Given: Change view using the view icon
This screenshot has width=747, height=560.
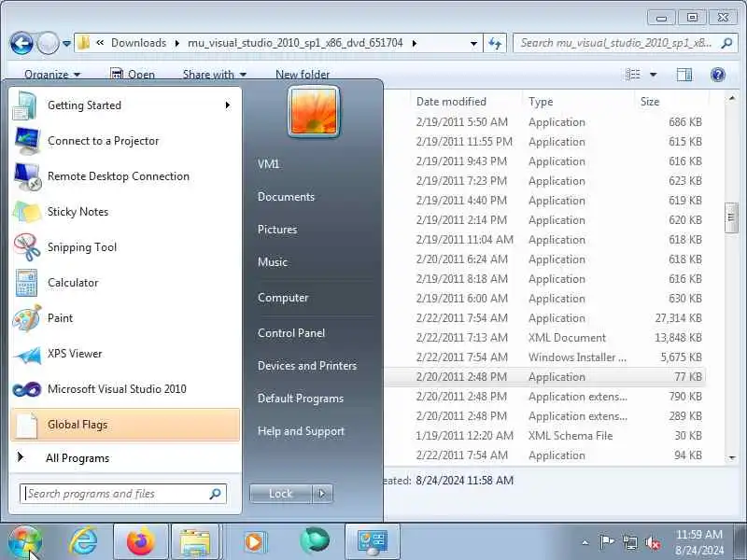Looking at the screenshot, I should click(x=633, y=75).
